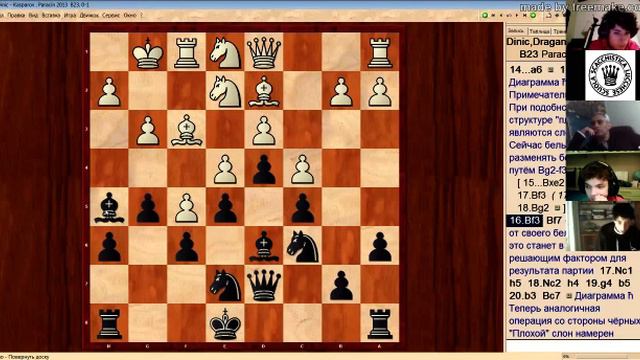Select the white bishop on f3
The height and width of the screenshot is (360, 640).
(186, 130)
